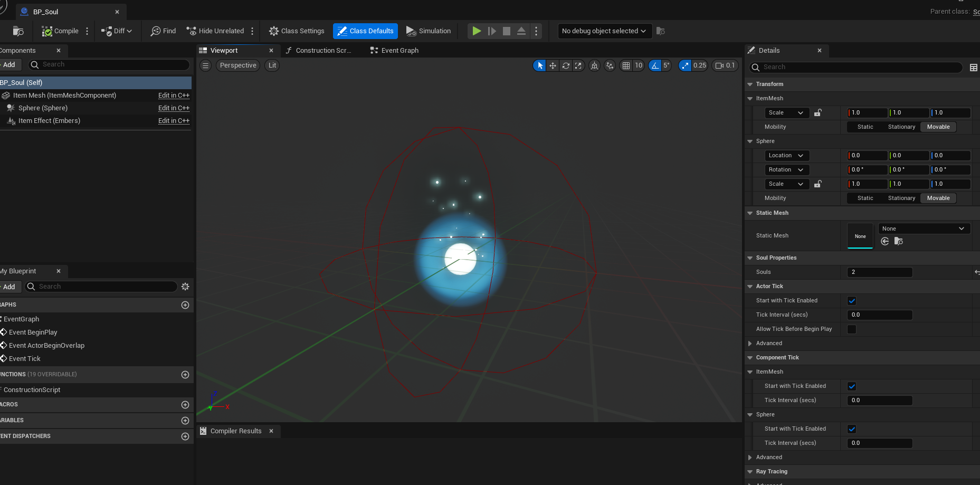The image size is (980, 485).
Task: Click the Stop playback button
Action: (x=507, y=31)
